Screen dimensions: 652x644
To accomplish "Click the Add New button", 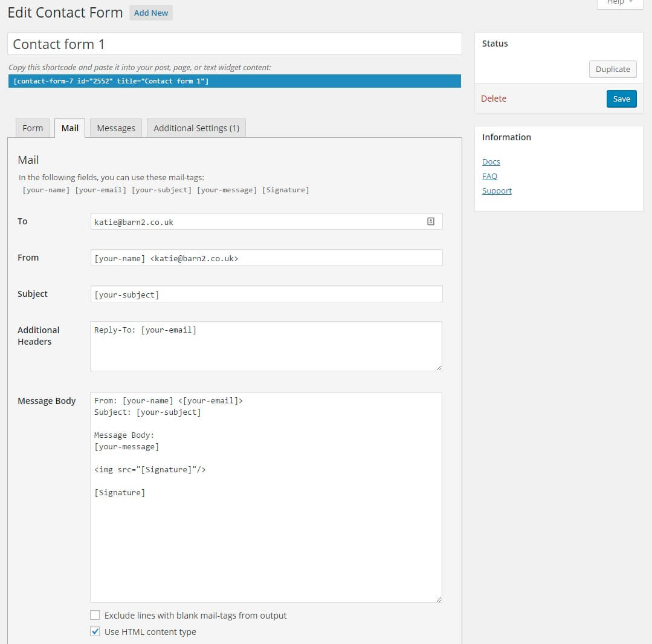I will pyautogui.click(x=151, y=13).
